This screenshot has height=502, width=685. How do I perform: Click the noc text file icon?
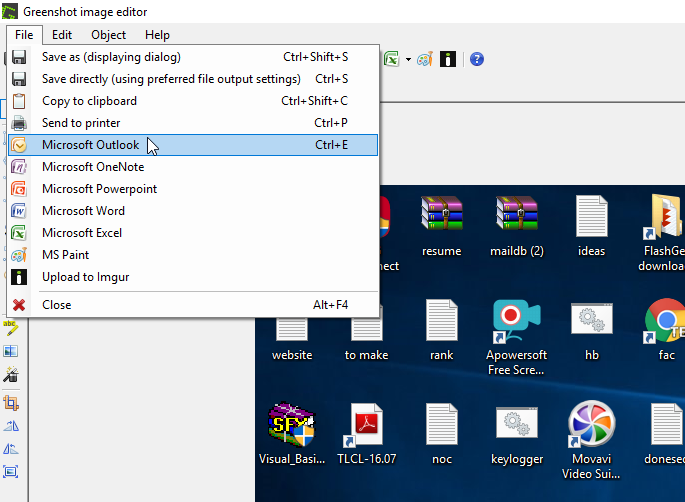tap(442, 424)
